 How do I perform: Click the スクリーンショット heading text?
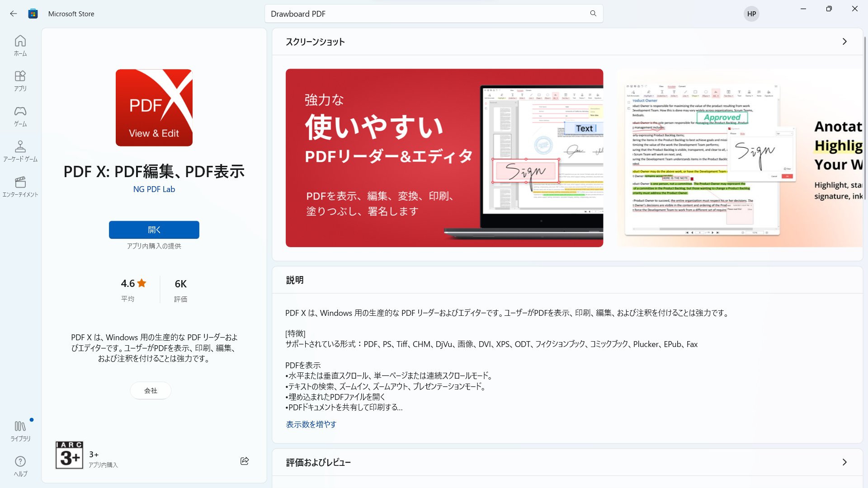click(315, 42)
